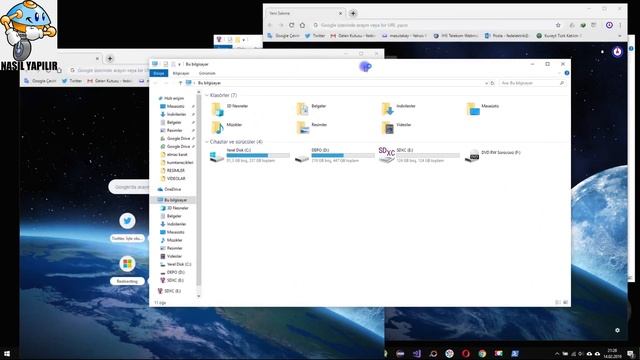Show more bookmarks in top-right Chrome

(620, 36)
